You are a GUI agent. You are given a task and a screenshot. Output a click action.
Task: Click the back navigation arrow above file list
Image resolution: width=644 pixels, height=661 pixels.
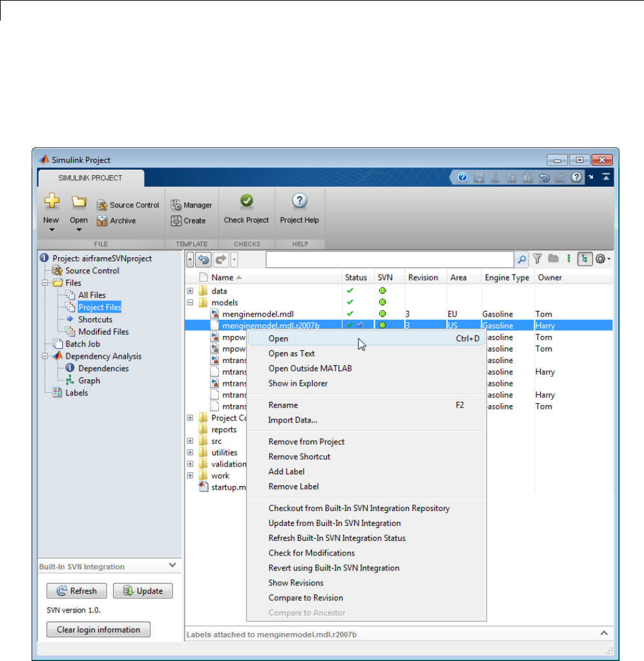tap(203, 260)
